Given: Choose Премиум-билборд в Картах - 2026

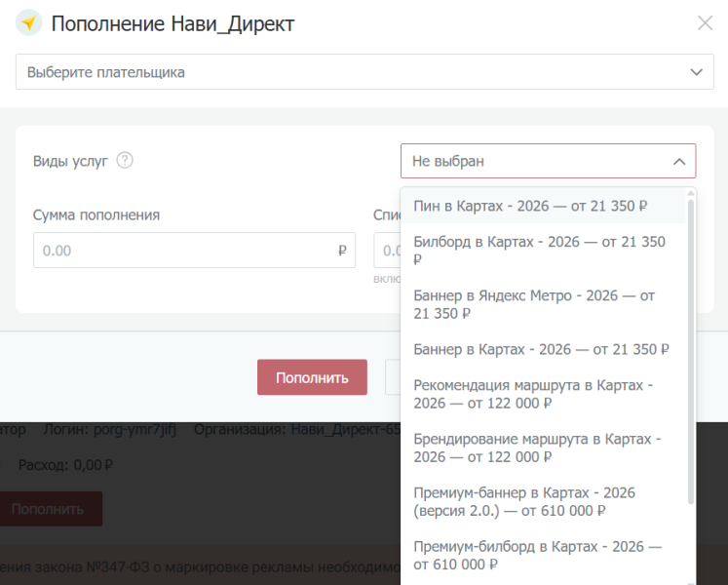Looking at the screenshot, I should (543, 555).
